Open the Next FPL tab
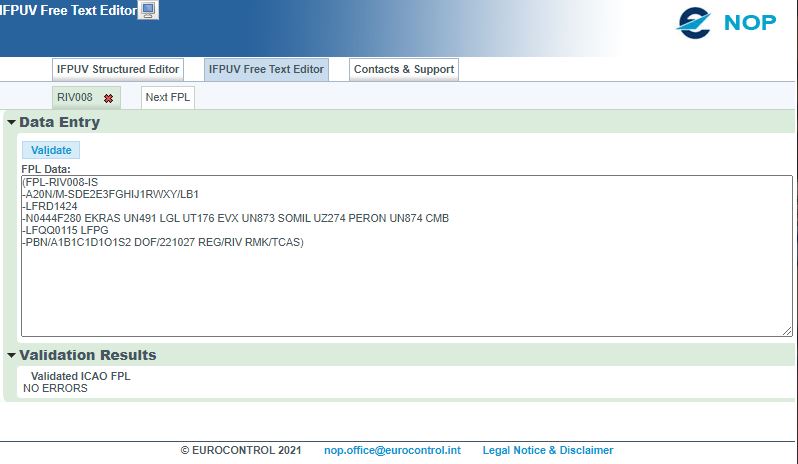This screenshot has height=464, width=798. (167, 97)
